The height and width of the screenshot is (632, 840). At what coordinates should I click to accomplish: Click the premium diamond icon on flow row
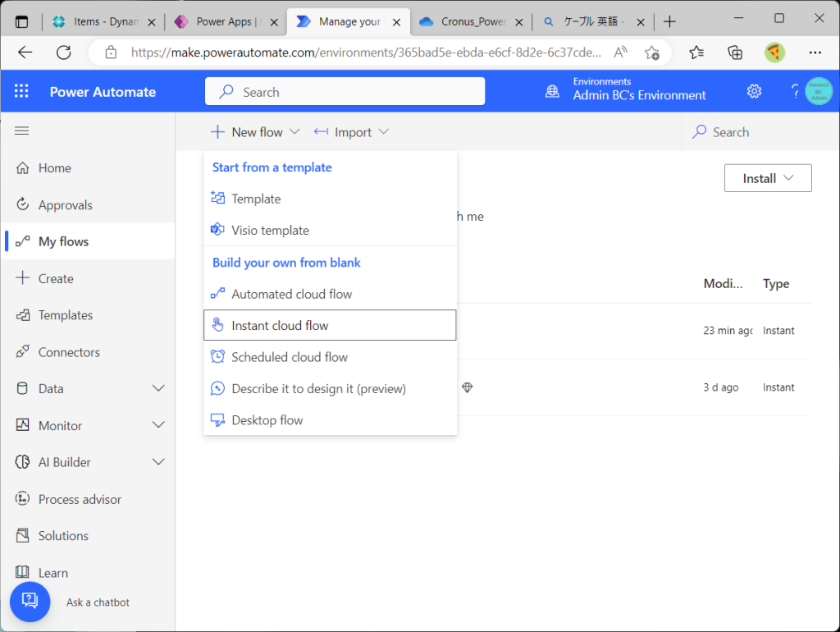[x=467, y=387]
